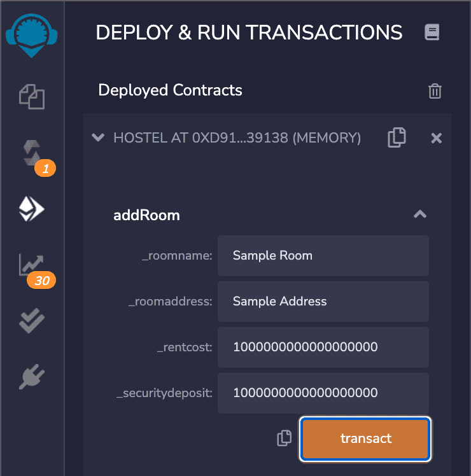471x476 pixels.
Task: Click into the _securitydeposit field
Action: (x=323, y=393)
